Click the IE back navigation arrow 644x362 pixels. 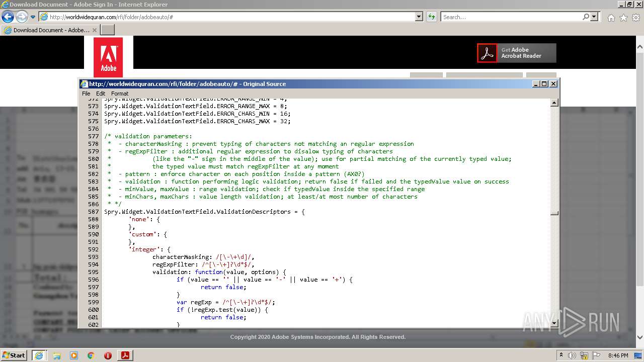point(8,17)
